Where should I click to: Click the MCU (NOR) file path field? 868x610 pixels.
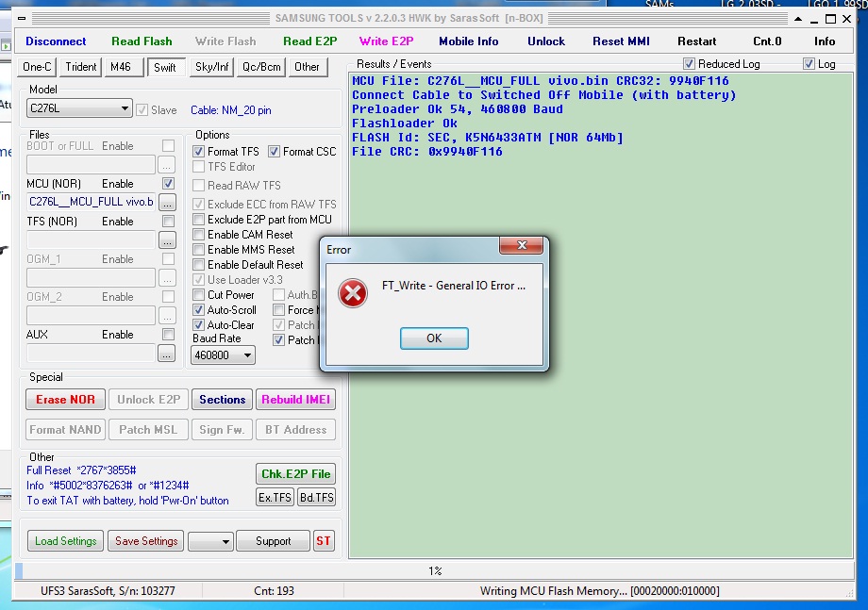tap(92, 202)
